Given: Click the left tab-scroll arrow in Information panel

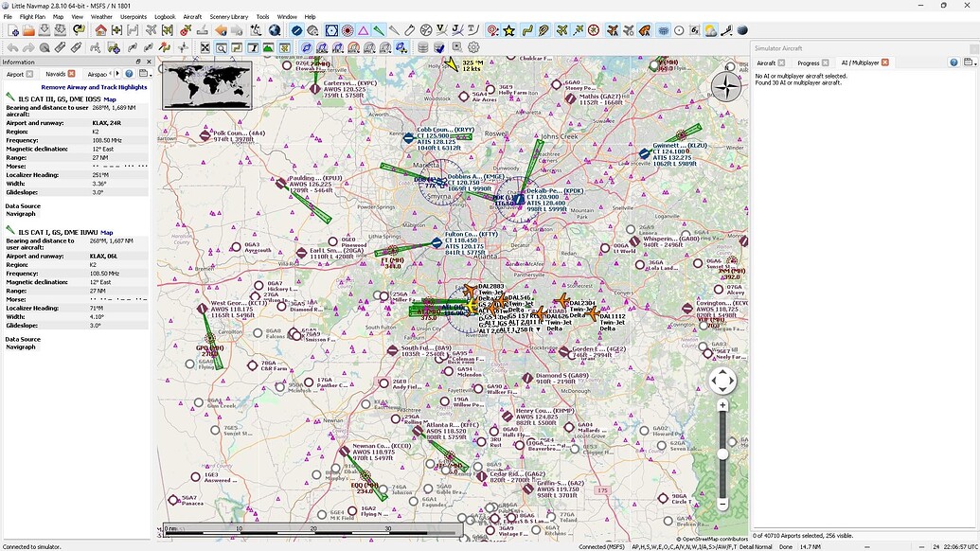Looking at the screenshot, I should point(111,73).
